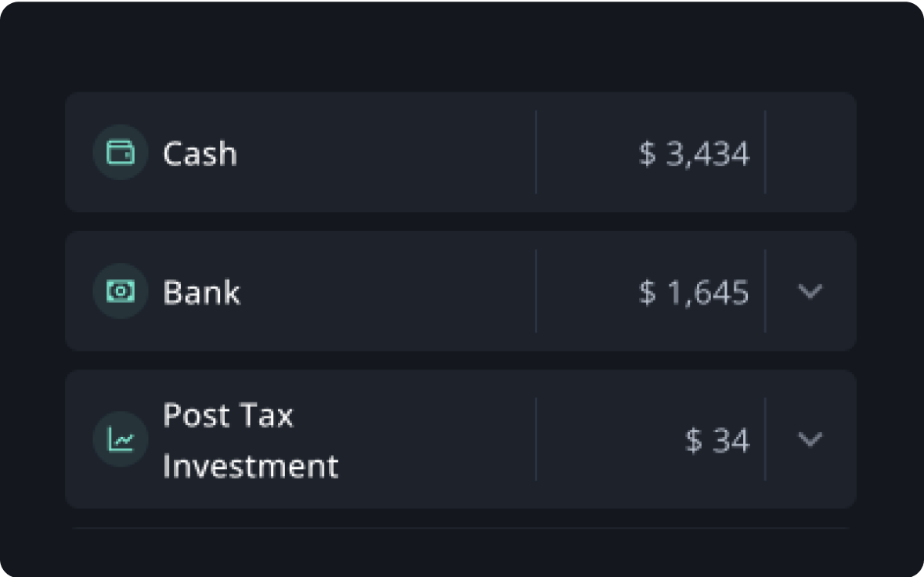Click the dollar sign before 1,645
This screenshot has height=577, width=924.
[x=647, y=292]
